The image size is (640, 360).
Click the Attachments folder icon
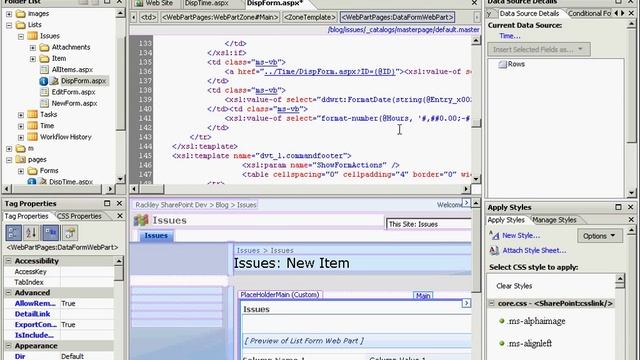[44, 47]
